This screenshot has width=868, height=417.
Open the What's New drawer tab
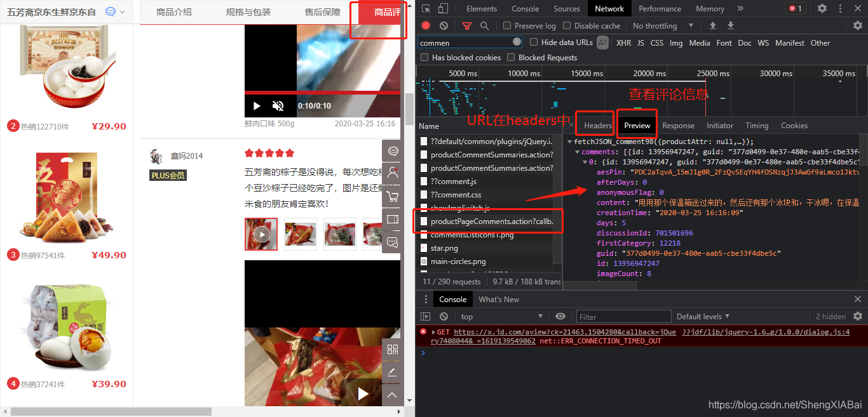(x=499, y=299)
